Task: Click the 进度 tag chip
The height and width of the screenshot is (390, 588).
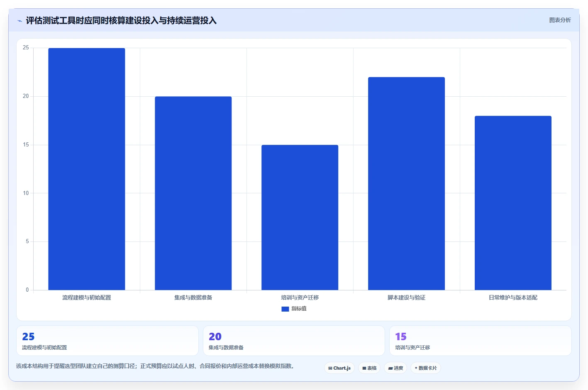Action: tap(395, 368)
